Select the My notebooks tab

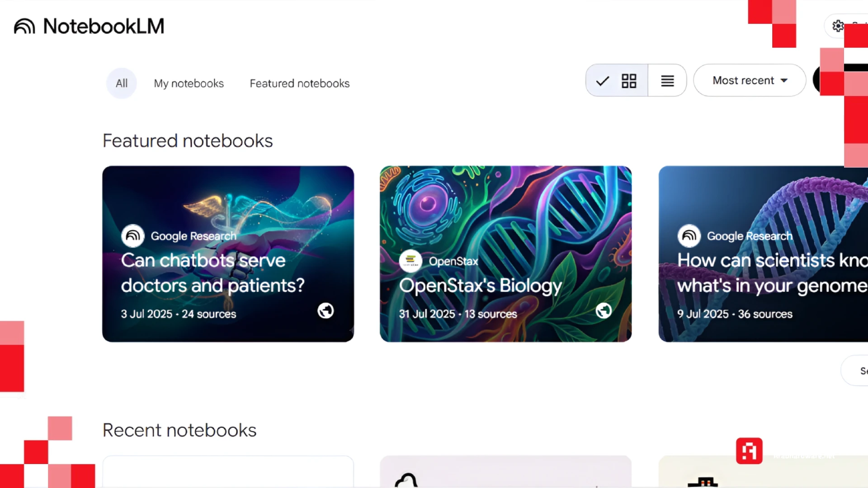coord(189,84)
